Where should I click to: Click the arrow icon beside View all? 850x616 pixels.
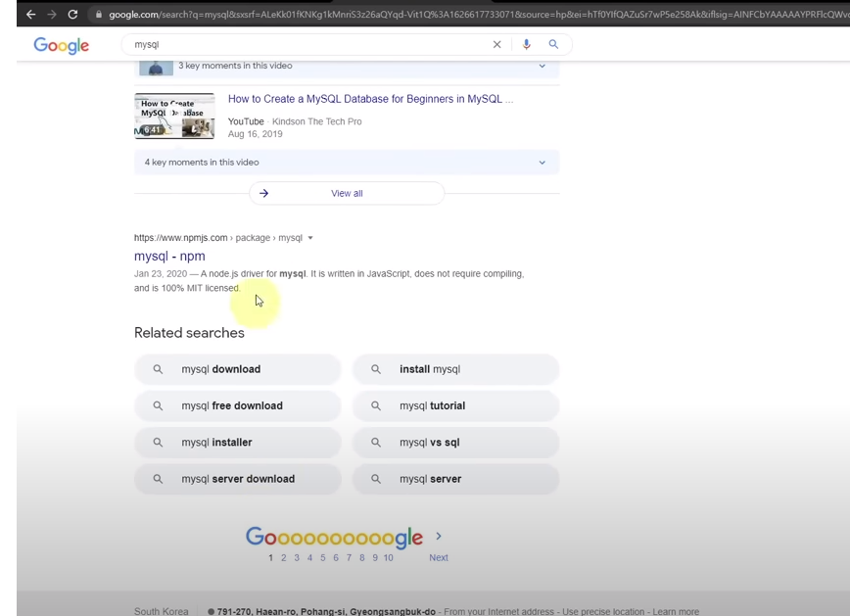[x=264, y=193]
